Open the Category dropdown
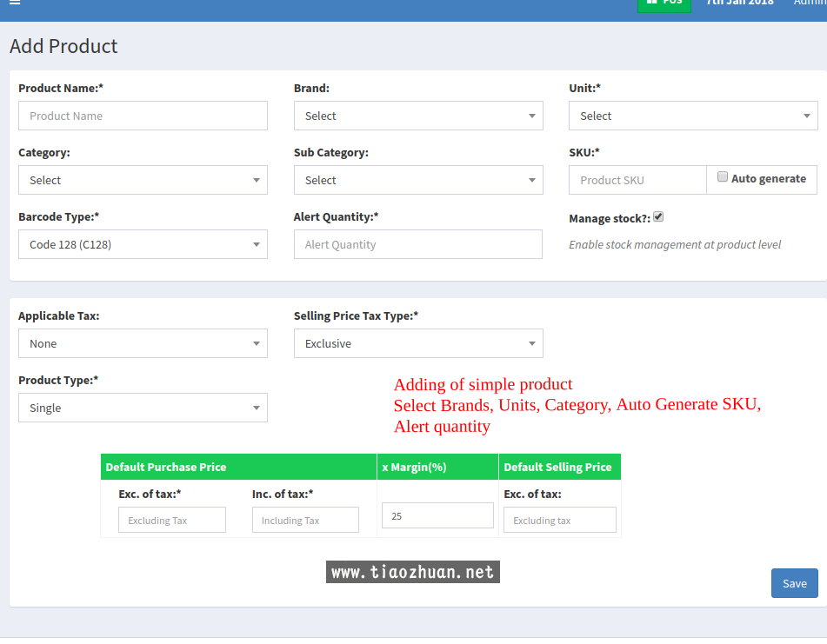Image resolution: width=827 pixels, height=644 pixels. pyautogui.click(x=143, y=180)
